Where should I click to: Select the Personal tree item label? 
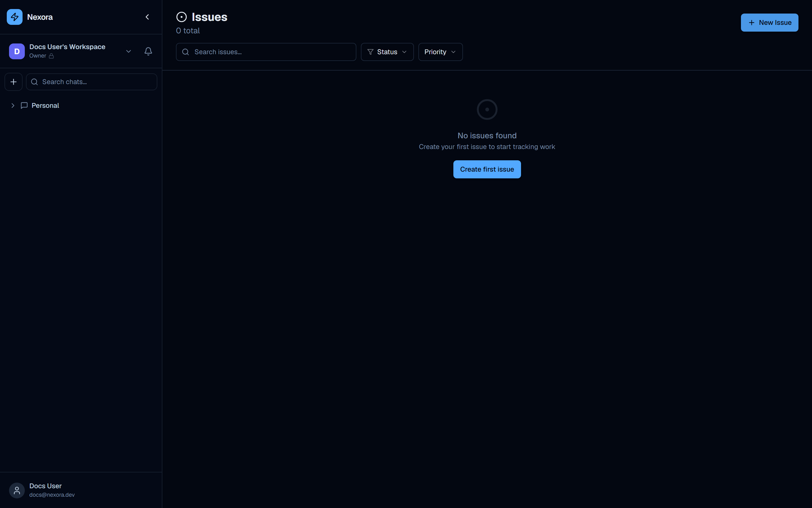coord(45,106)
